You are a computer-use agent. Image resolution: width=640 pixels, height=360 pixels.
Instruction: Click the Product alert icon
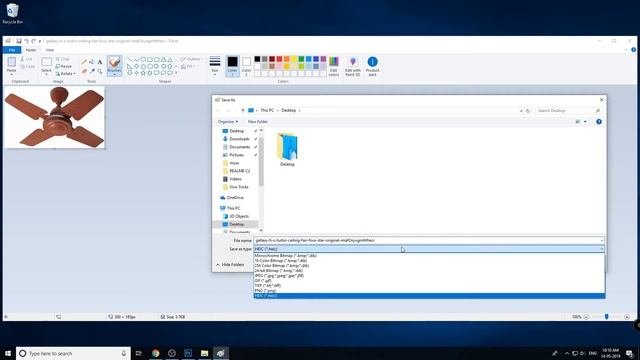coord(372,62)
